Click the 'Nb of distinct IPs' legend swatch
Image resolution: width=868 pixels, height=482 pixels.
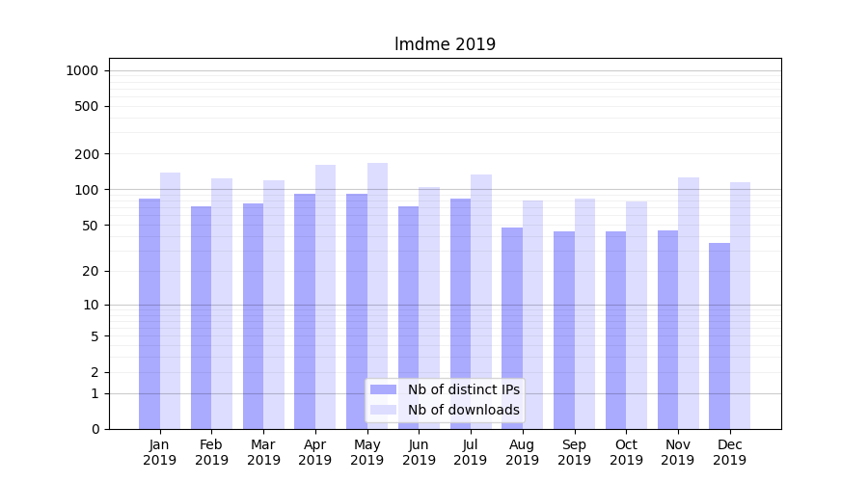pos(384,389)
